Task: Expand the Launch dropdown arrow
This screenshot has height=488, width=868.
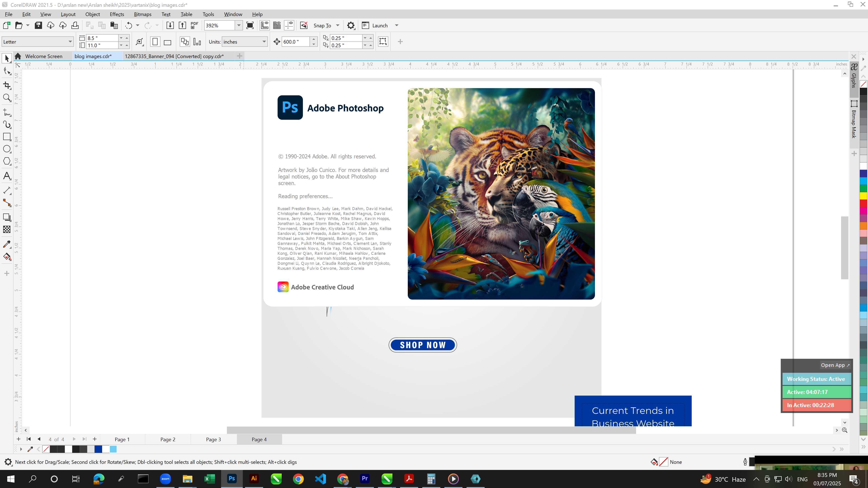Action: [x=397, y=25]
